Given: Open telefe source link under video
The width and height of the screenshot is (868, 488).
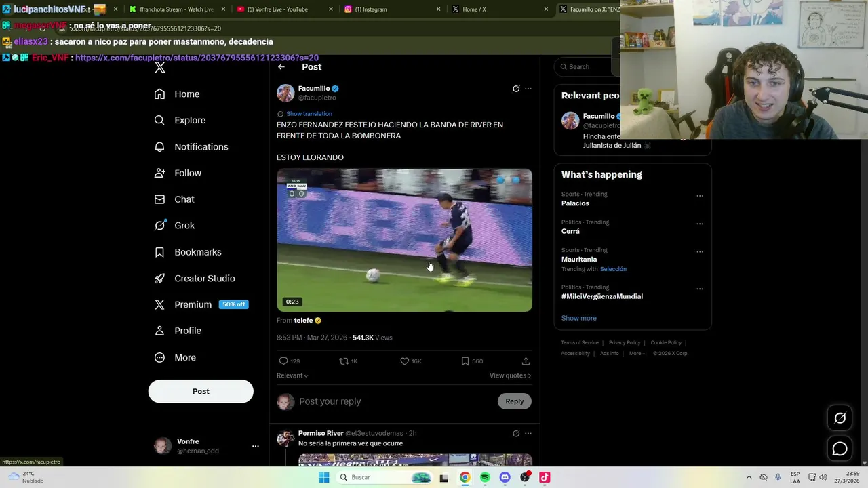Looking at the screenshot, I should (303, 321).
